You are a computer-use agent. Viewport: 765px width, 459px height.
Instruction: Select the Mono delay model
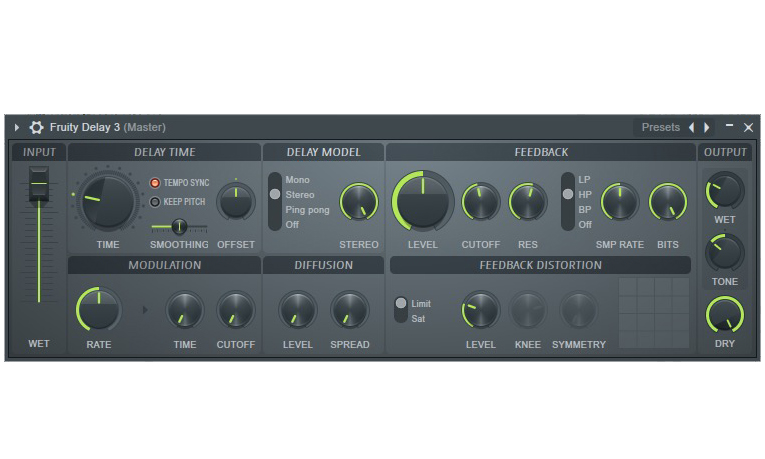coord(298,180)
